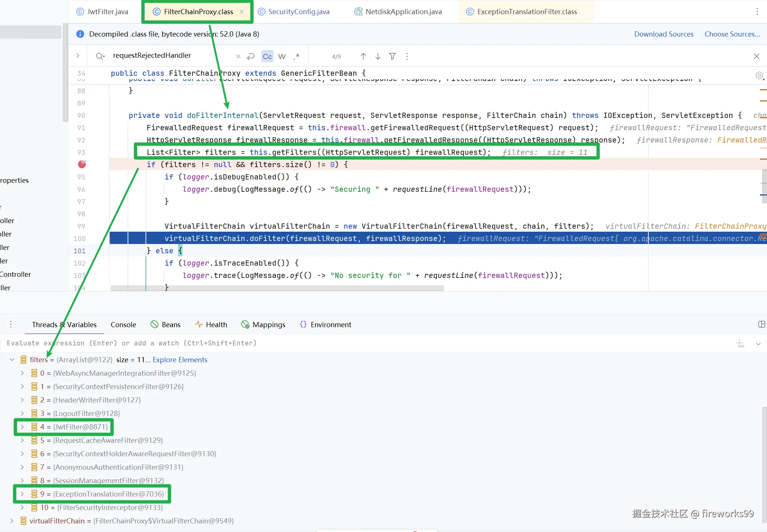Open the Environment tab

(x=326, y=325)
